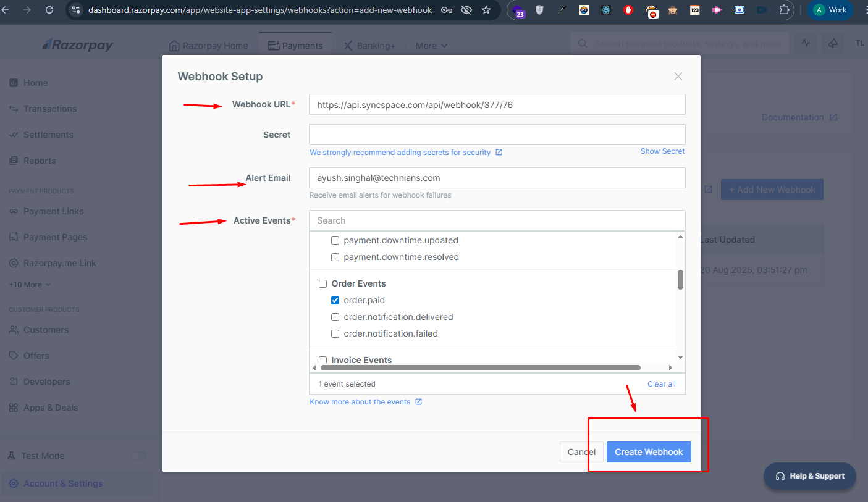Close the Webhook Setup dialog
The image size is (868, 502).
coord(678,77)
